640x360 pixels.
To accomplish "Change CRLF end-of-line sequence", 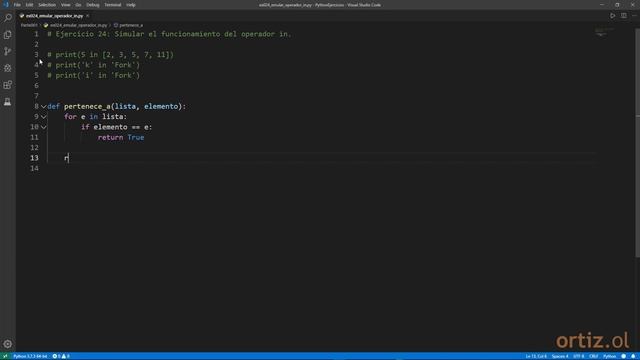I will tap(593, 356).
